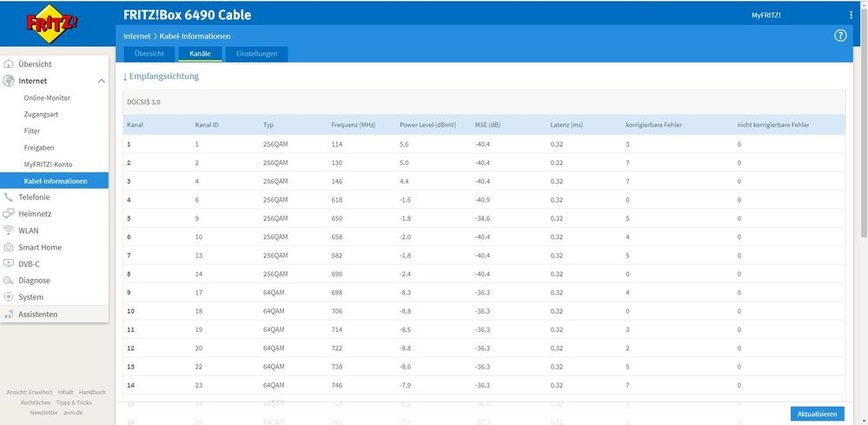The image size is (868, 425).
Task: Click the Internet globe icon
Action: point(9,81)
